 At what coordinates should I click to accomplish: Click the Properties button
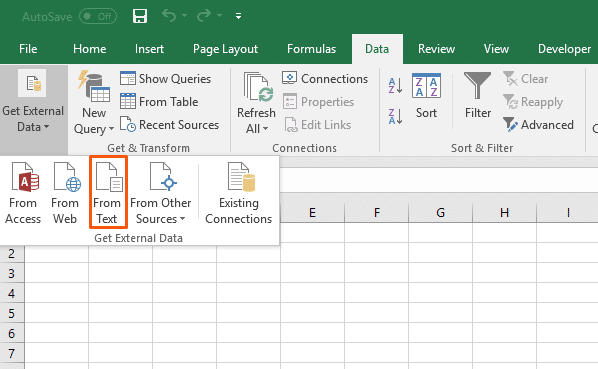(319, 102)
